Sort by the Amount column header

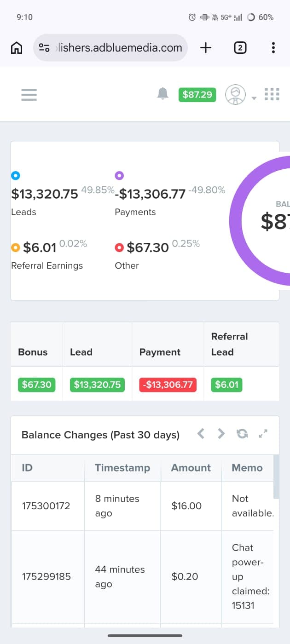coord(191,468)
